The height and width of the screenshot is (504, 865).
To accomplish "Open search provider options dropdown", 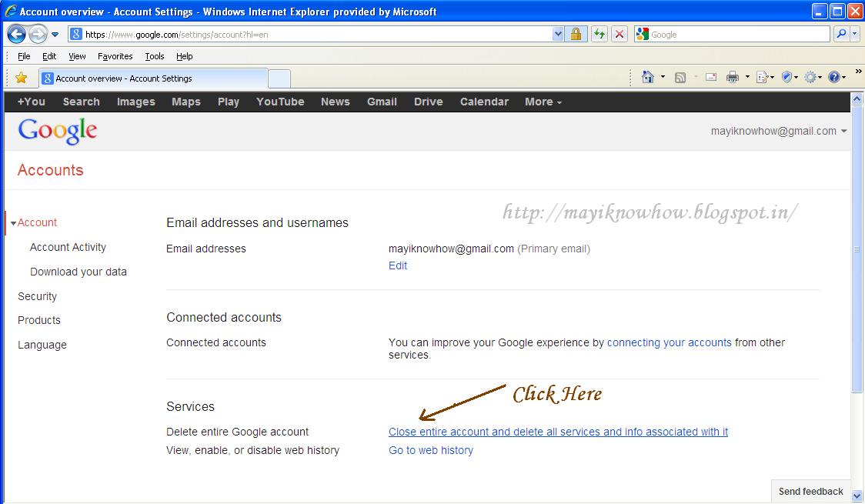I will click(x=854, y=34).
